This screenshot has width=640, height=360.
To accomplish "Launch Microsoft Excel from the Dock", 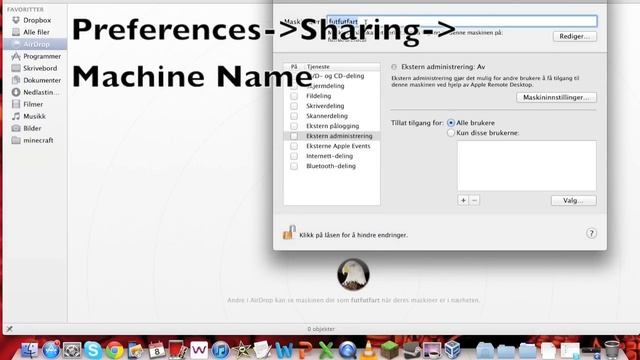I will point(326,350).
